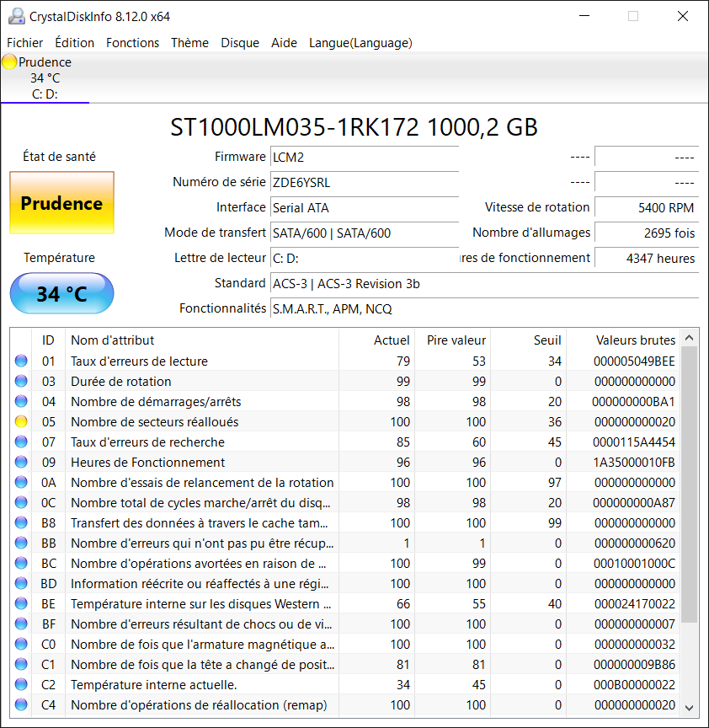Click the scrollbar down arrow in the attribute list
The height and width of the screenshot is (728, 709).
click(x=689, y=708)
